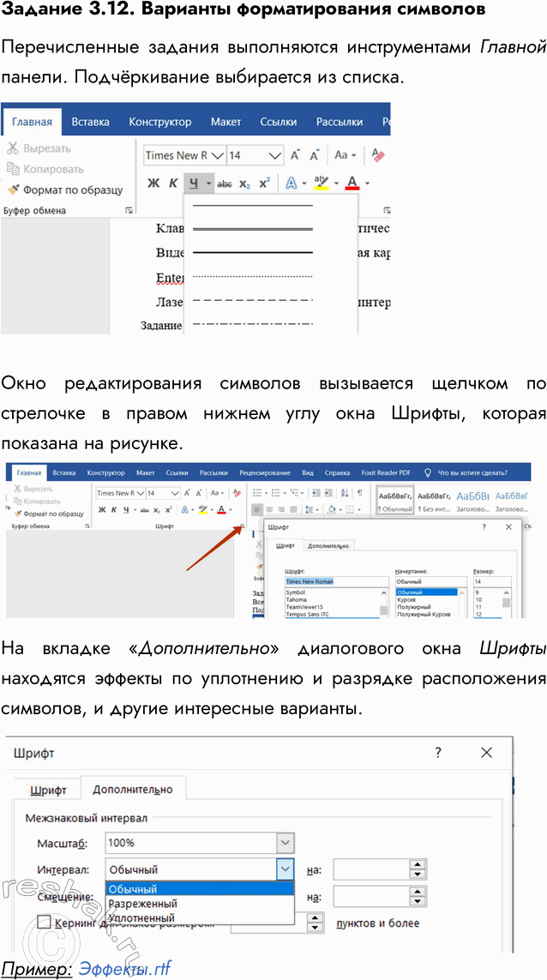Pick the double-line underline style from the list

click(253, 230)
